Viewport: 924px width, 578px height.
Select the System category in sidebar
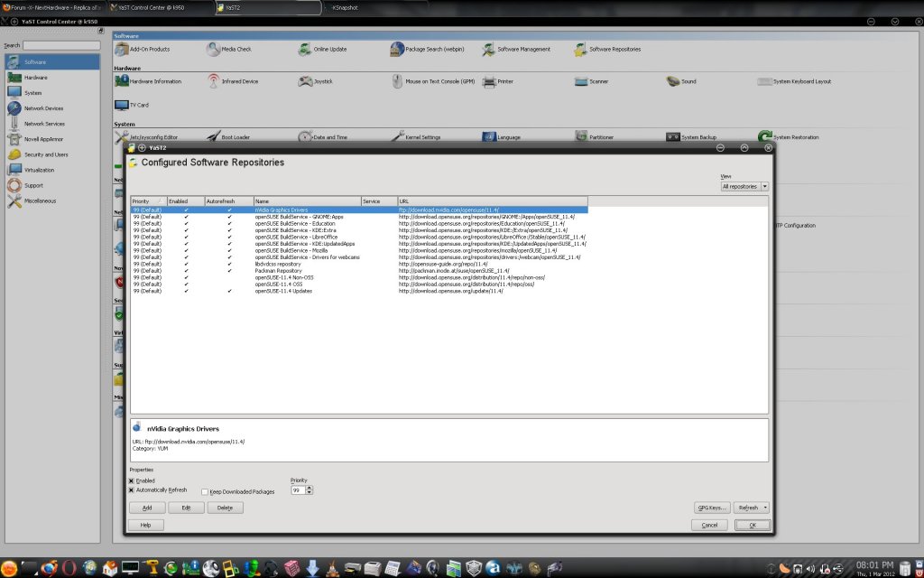51,93
